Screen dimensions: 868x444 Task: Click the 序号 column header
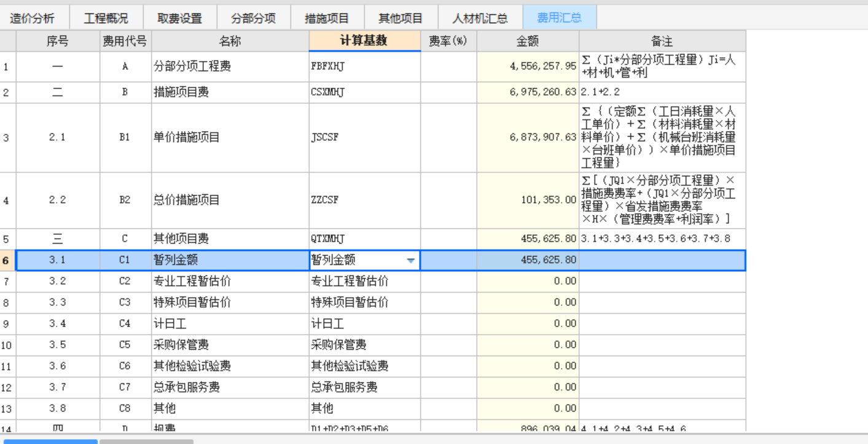58,41
